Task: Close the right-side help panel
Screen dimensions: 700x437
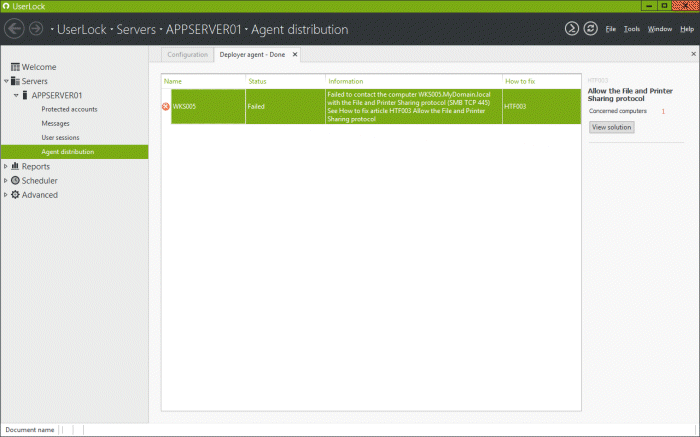Action: 693,54
